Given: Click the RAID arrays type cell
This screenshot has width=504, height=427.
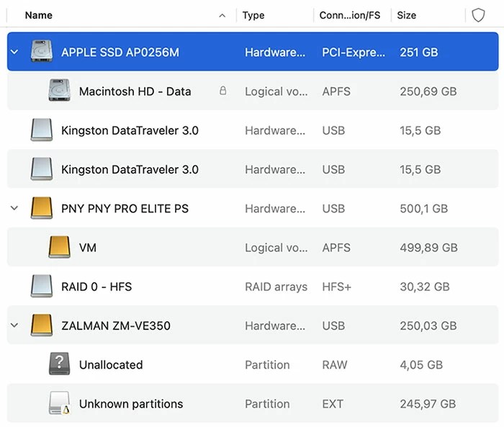Looking at the screenshot, I should (276, 287).
